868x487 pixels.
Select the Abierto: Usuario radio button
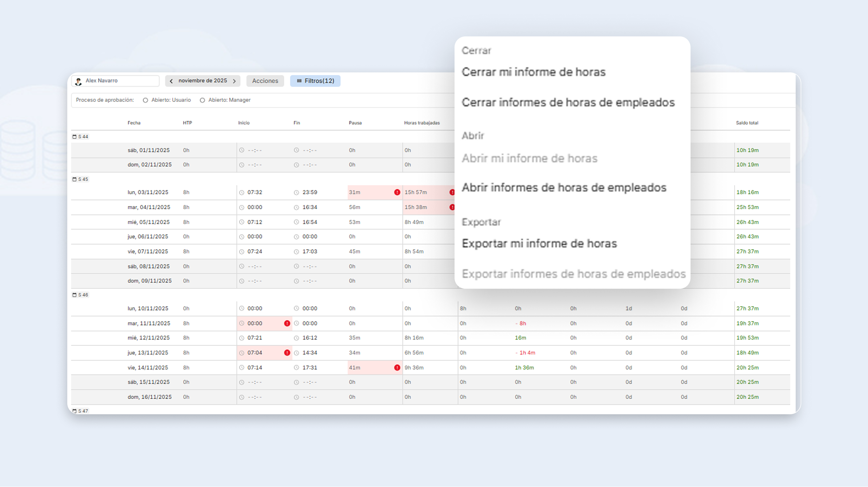click(x=145, y=100)
